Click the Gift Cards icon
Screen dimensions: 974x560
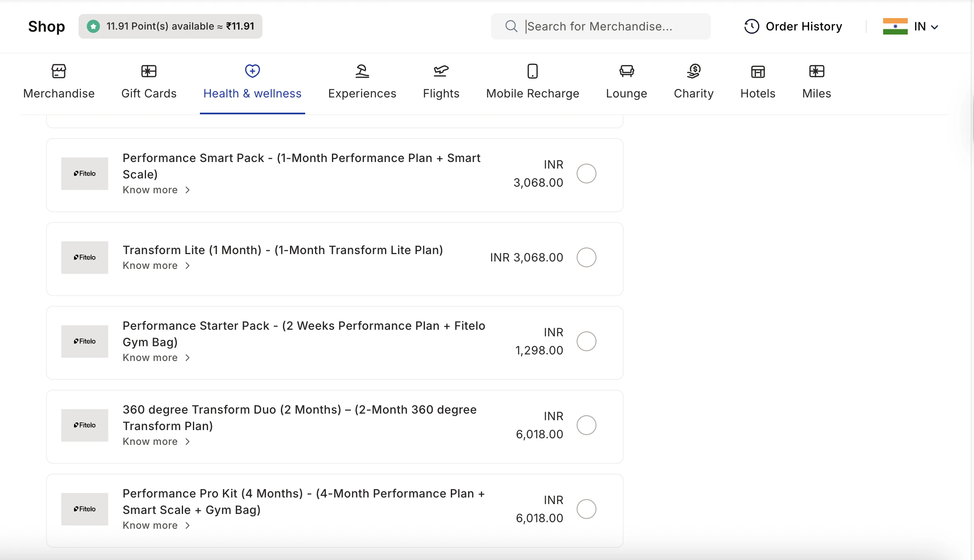tap(149, 71)
